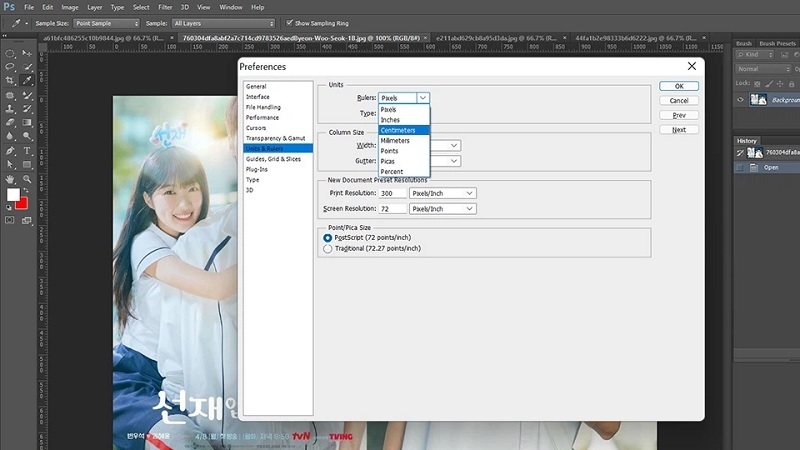Hide the Background layer with eye icon
Screen dimensions: 800x450
(x=741, y=100)
